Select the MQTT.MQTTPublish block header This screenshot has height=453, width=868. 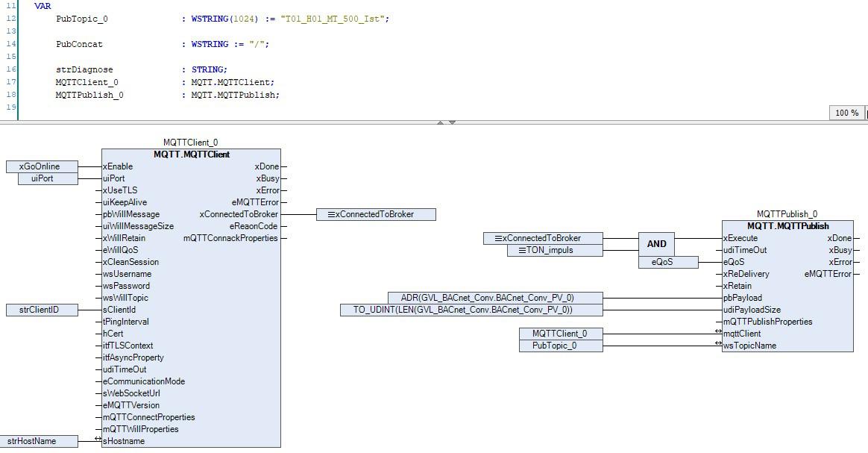pyautogui.click(x=787, y=226)
